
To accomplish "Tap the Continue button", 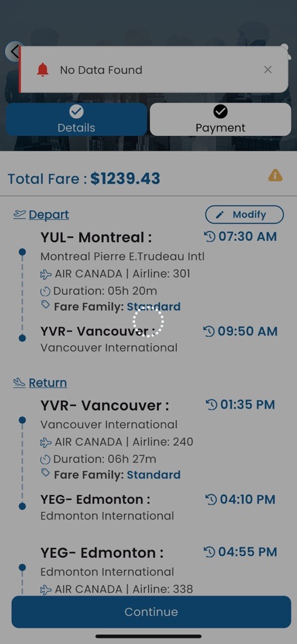I will click(151, 611).
